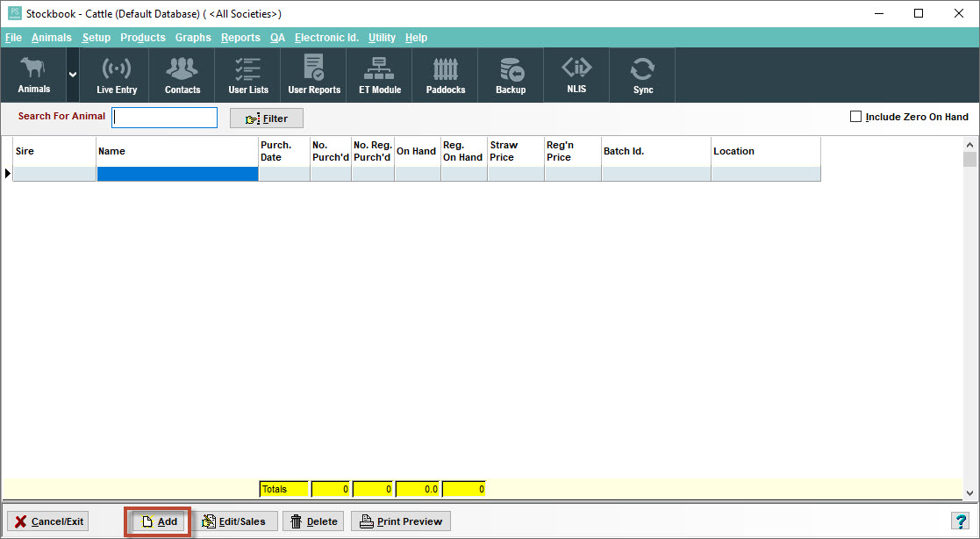Click the Add button

[158, 521]
